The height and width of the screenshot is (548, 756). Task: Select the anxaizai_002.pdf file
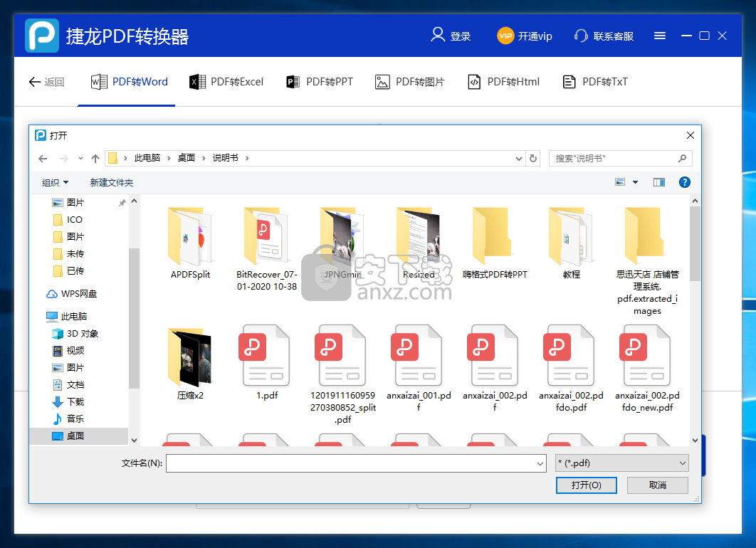point(495,369)
